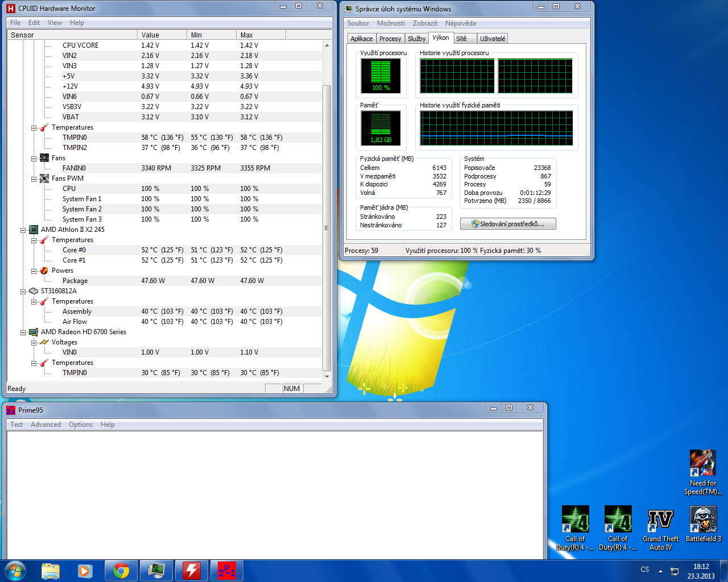
Task: Click the Value column header
Action: (x=162, y=35)
